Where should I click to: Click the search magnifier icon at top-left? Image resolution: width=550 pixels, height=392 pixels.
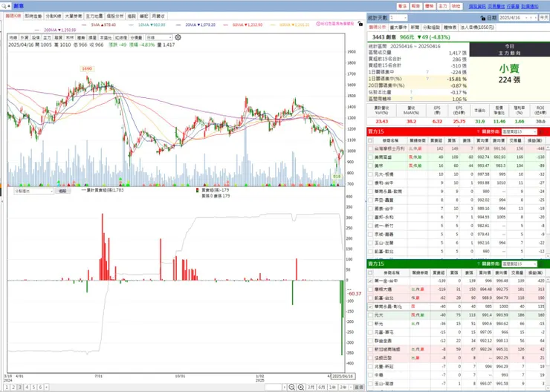(4, 6)
